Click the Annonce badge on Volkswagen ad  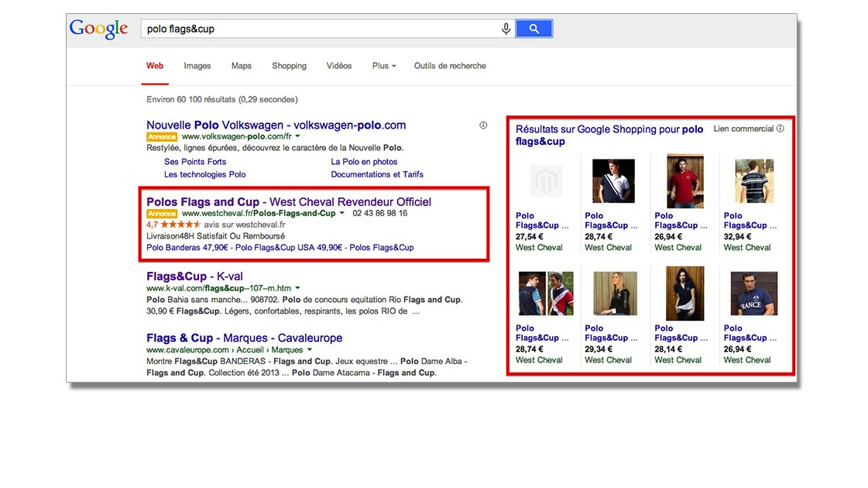point(162,137)
